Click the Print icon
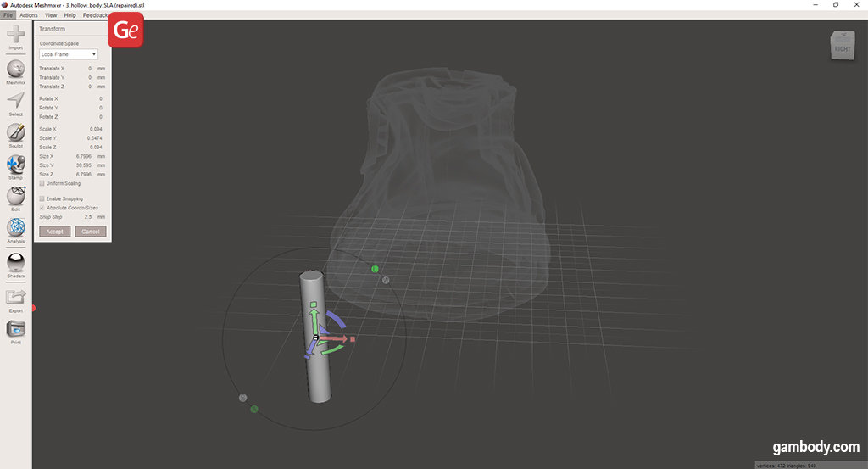This screenshot has height=469, width=868. tap(15, 329)
